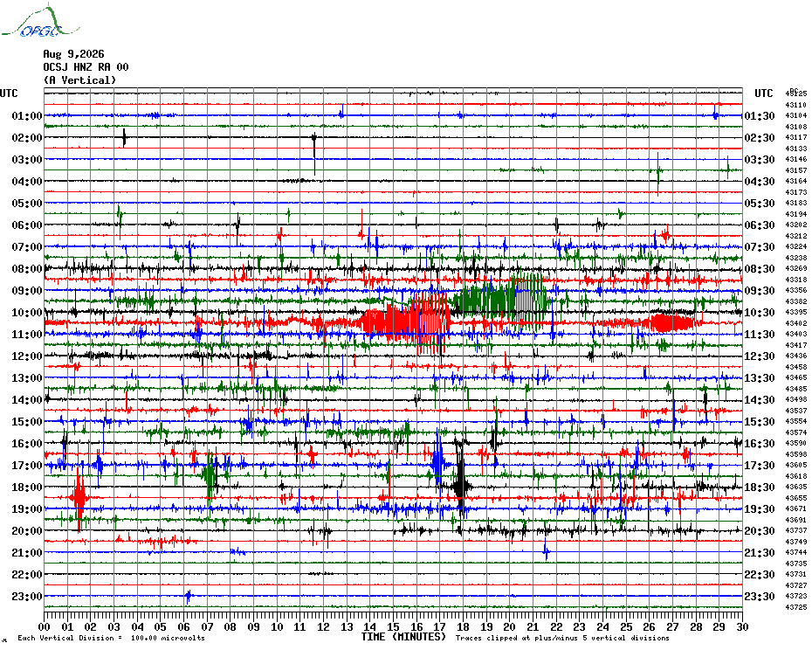The width and height of the screenshot is (812, 650).
Task: Click minute 25 on the time axis
Action: coord(626,627)
